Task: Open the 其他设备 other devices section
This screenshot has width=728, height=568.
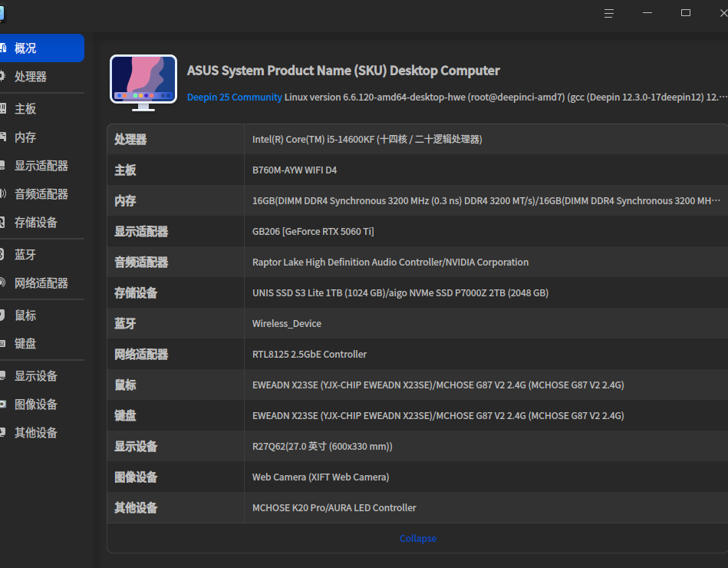Action: (36, 433)
